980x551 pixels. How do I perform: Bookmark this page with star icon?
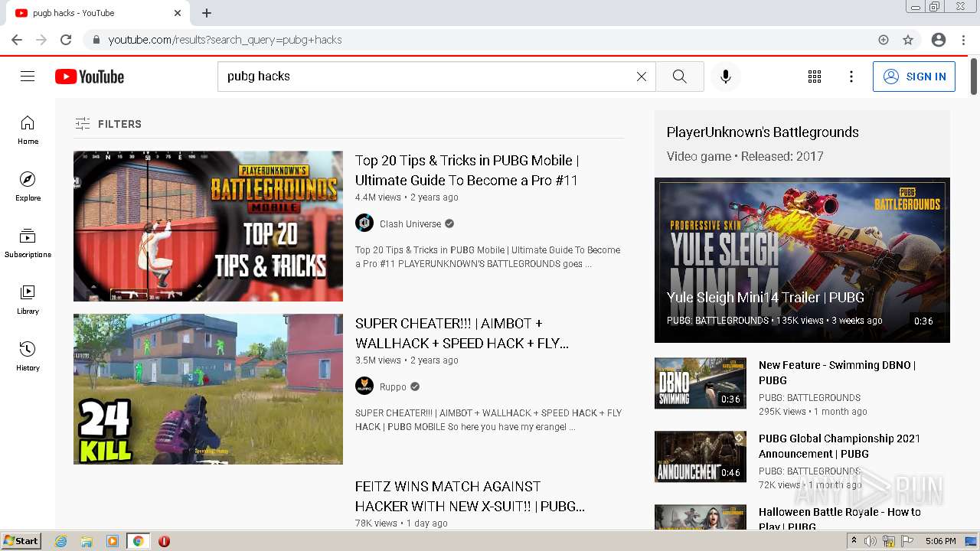[908, 40]
